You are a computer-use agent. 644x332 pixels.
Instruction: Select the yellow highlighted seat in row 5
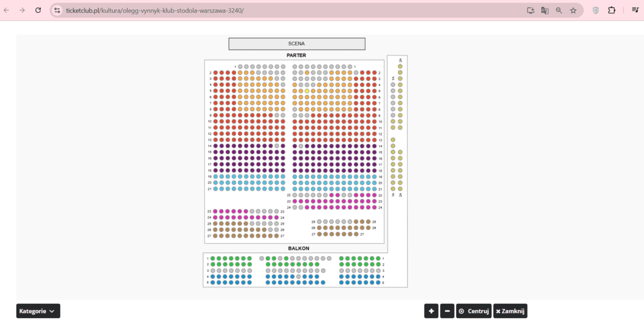[x=307, y=91]
